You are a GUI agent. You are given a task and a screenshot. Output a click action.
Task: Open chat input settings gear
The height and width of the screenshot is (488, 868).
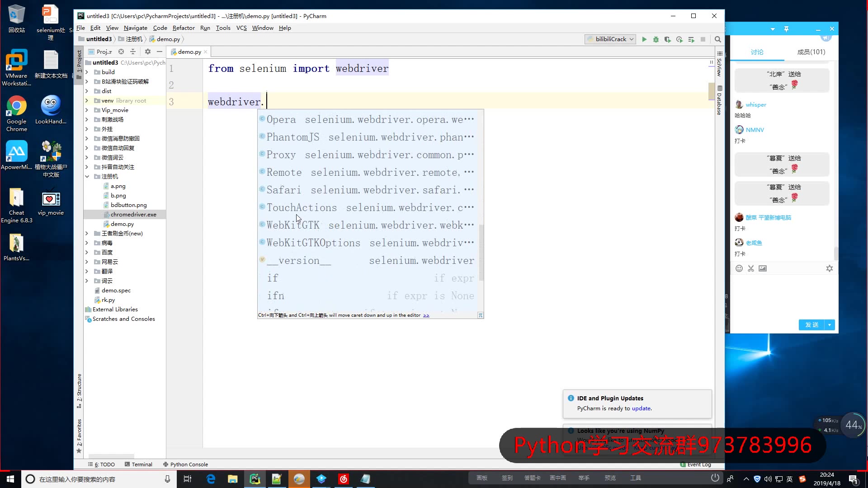coord(830,268)
